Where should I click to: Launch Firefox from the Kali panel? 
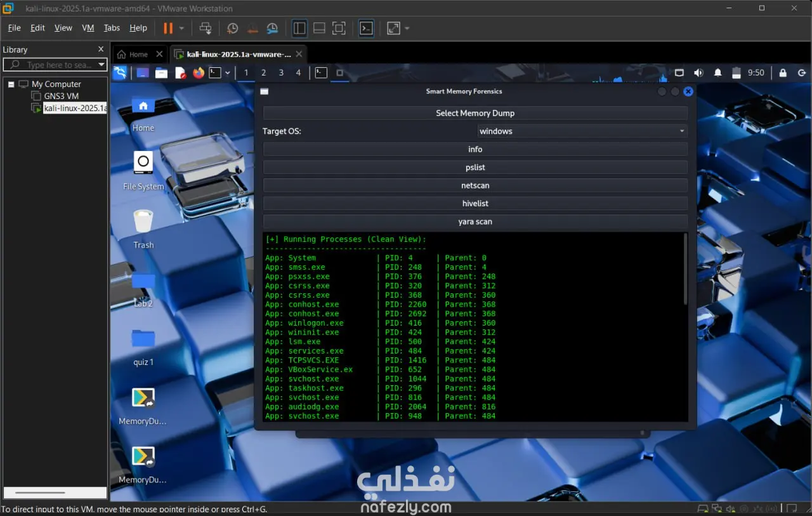tap(199, 73)
